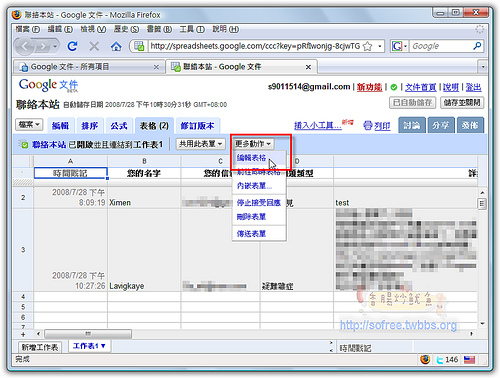
Task: Click the 登出 sign out link
Action: pyautogui.click(x=473, y=87)
